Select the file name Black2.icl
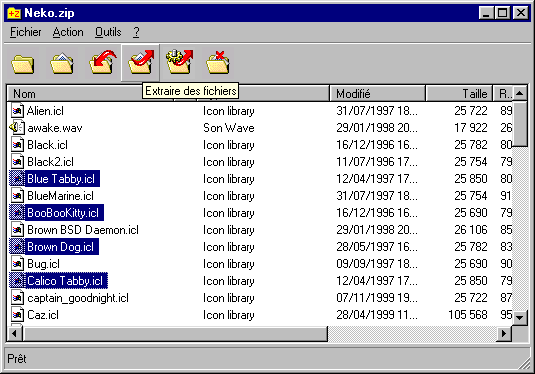 (x=50, y=162)
